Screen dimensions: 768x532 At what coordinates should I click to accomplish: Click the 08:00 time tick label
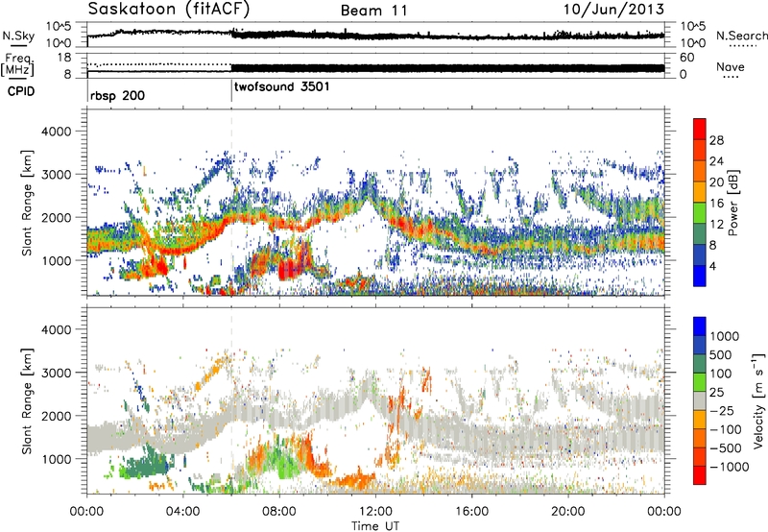(279, 512)
